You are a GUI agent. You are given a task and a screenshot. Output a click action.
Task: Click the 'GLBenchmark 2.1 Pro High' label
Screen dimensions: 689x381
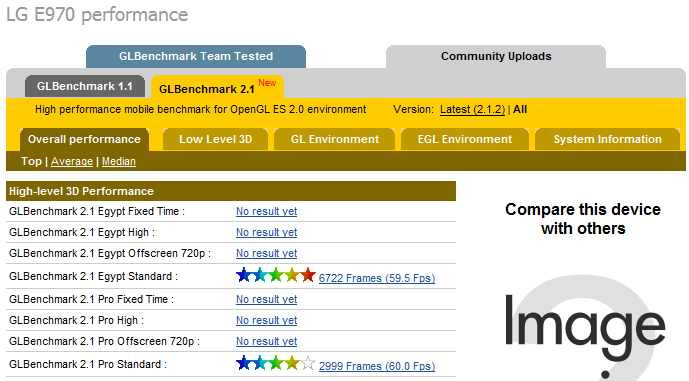tap(76, 320)
